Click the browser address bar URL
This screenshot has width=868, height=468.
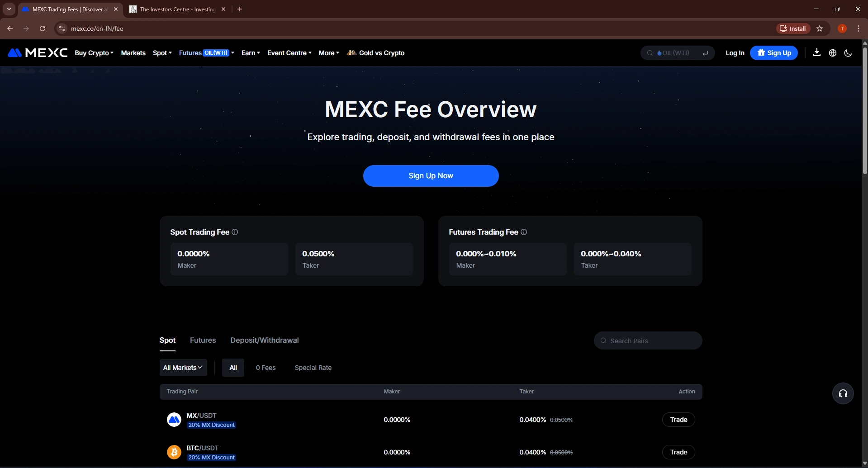[x=97, y=28]
